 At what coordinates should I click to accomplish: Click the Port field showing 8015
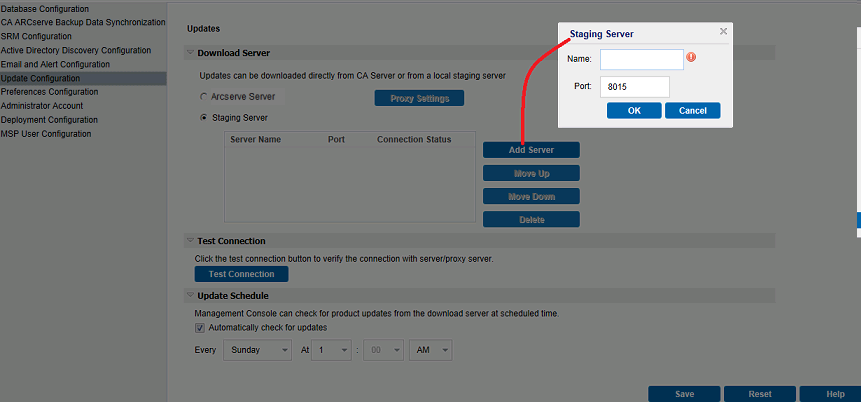pyautogui.click(x=635, y=87)
